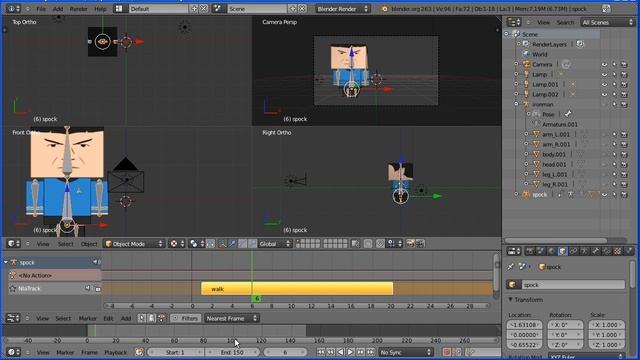This screenshot has width=640, height=360.
Task: Click the timeline playback range clock icon
Action: pyautogui.click(x=140, y=352)
